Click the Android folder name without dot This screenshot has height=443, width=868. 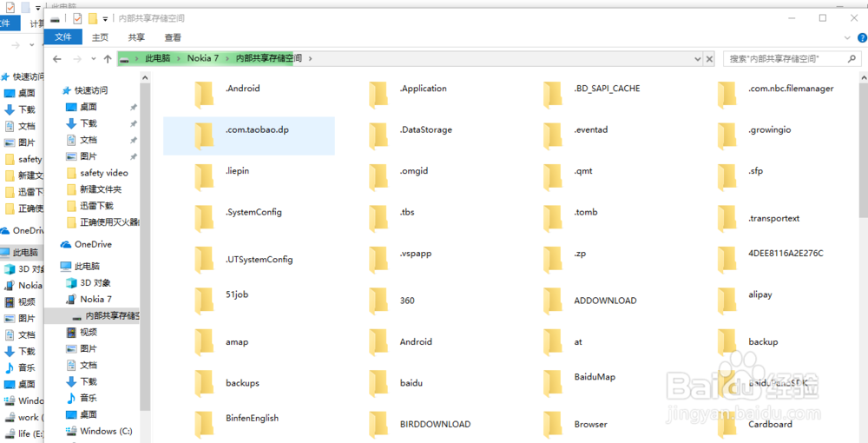tap(416, 341)
